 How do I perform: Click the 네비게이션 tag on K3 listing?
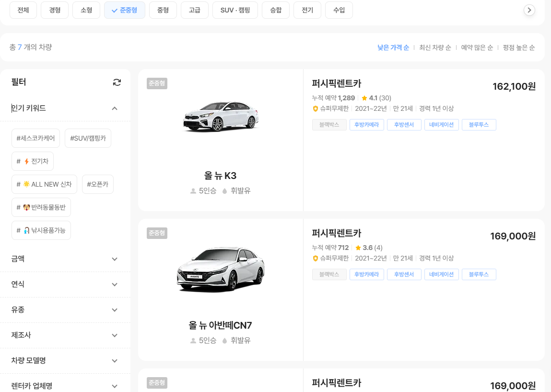click(x=442, y=125)
